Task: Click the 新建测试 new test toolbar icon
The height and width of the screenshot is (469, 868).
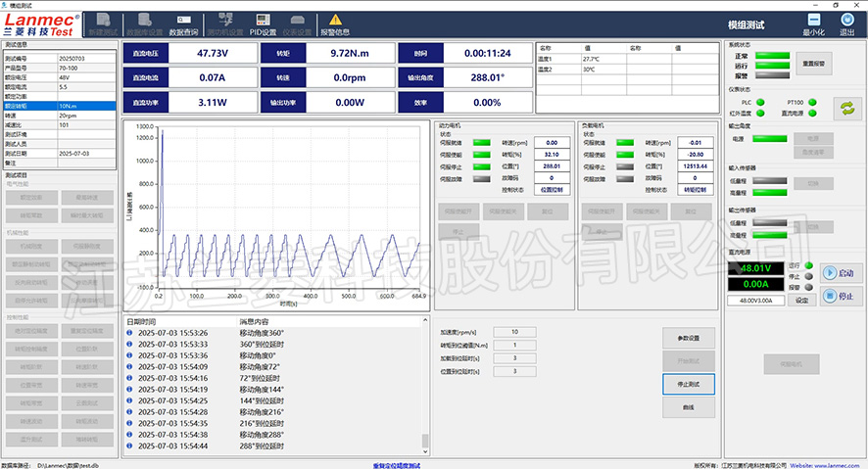Action: click(104, 25)
